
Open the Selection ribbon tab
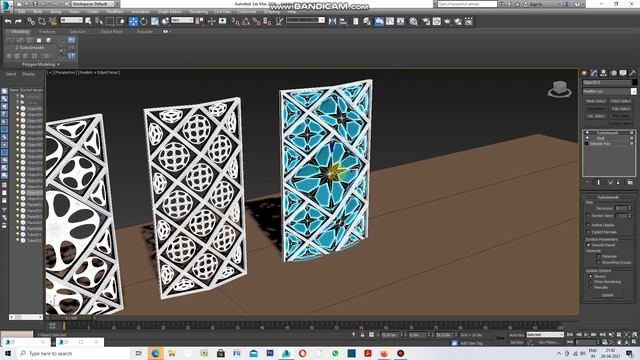pos(78,31)
